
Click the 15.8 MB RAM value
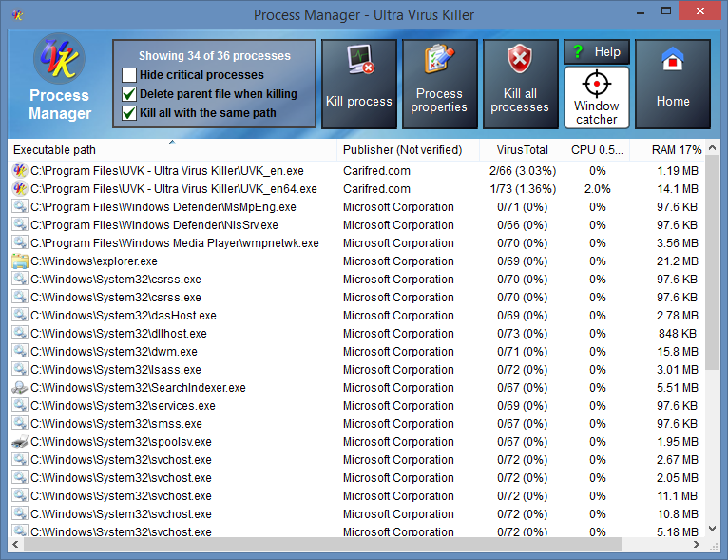click(x=678, y=352)
